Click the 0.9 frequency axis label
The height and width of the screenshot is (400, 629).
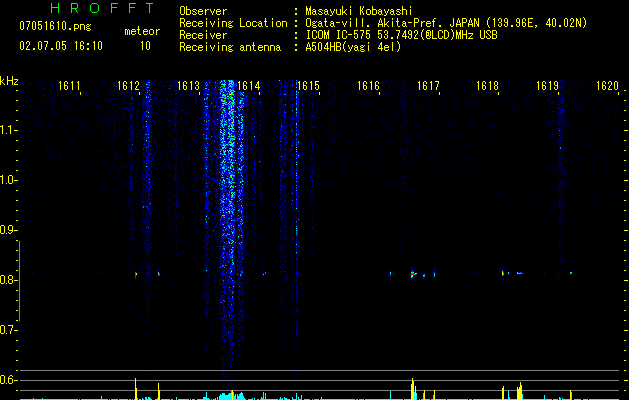click(7, 230)
